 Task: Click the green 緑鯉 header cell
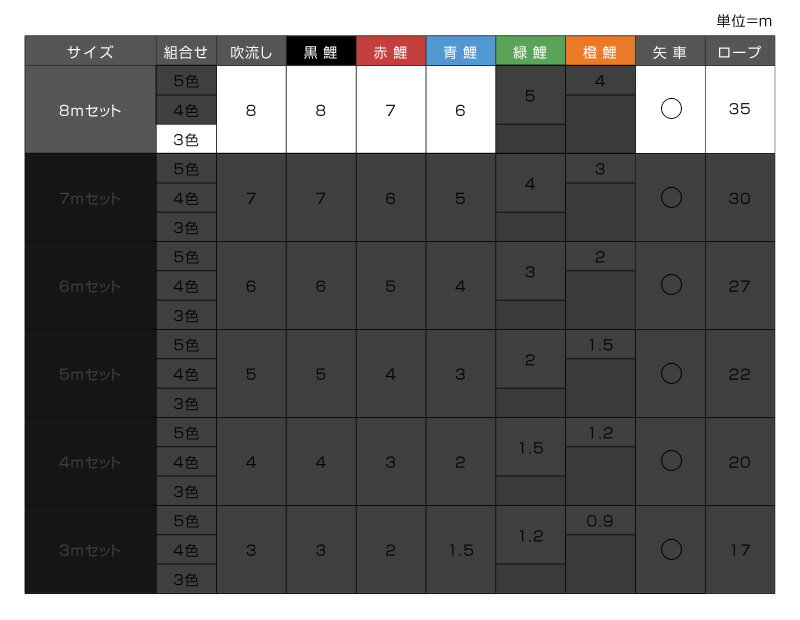531,52
